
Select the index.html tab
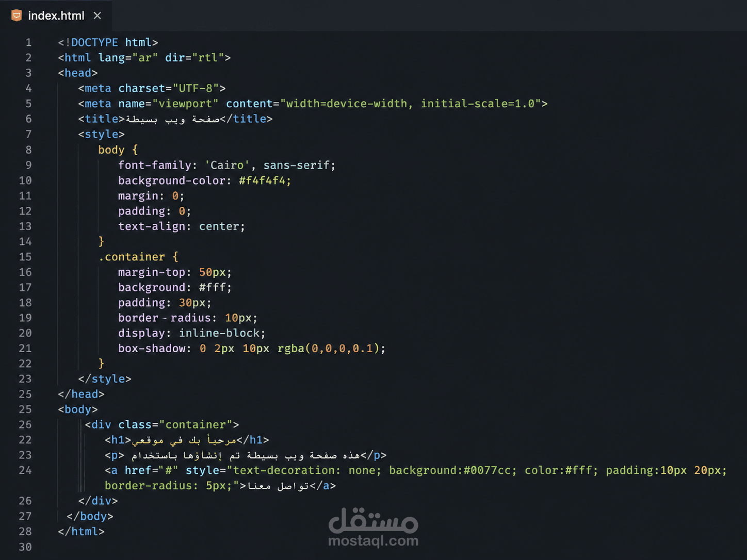point(56,15)
